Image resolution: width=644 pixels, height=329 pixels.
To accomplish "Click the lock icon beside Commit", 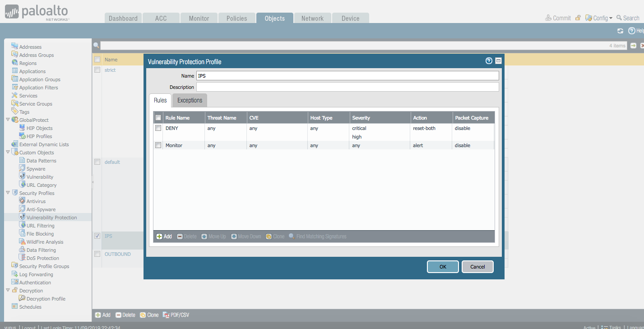I will [x=578, y=18].
